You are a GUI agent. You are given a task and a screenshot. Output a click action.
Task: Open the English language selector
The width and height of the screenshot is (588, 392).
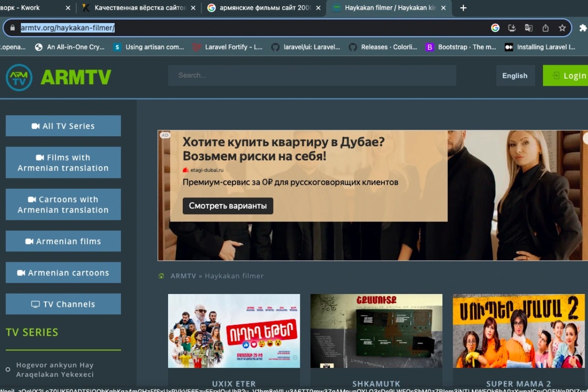pyautogui.click(x=515, y=75)
